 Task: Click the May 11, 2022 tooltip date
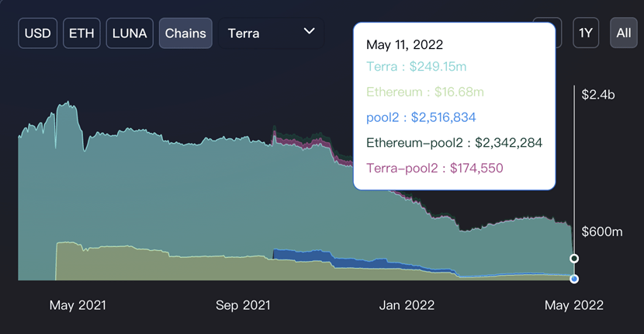pos(404,44)
